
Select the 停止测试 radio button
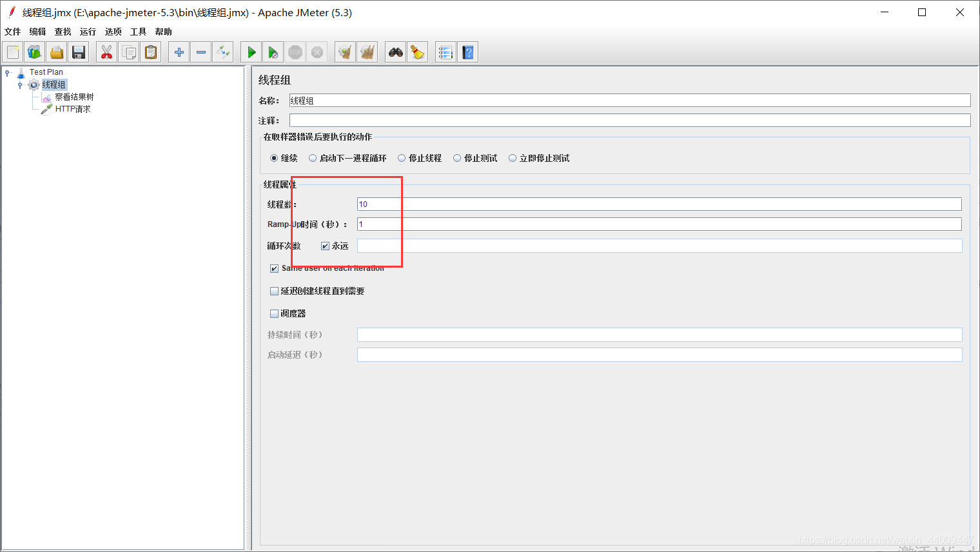click(457, 158)
